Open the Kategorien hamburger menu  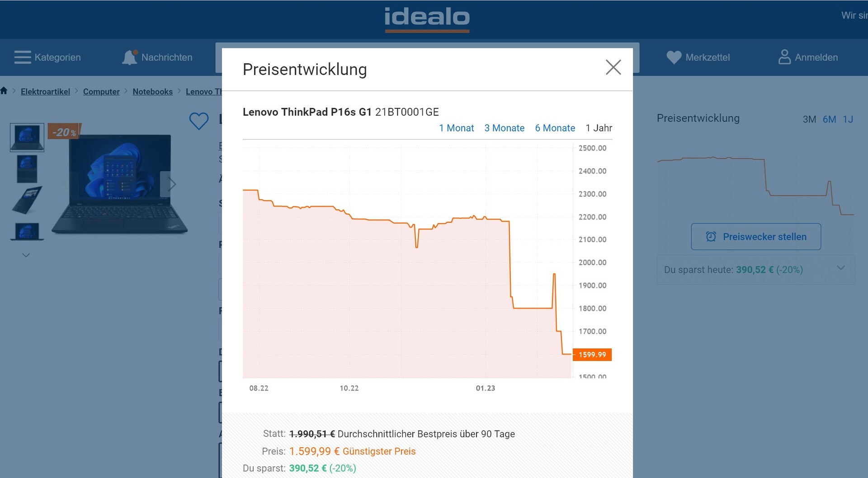click(x=23, y=57)
